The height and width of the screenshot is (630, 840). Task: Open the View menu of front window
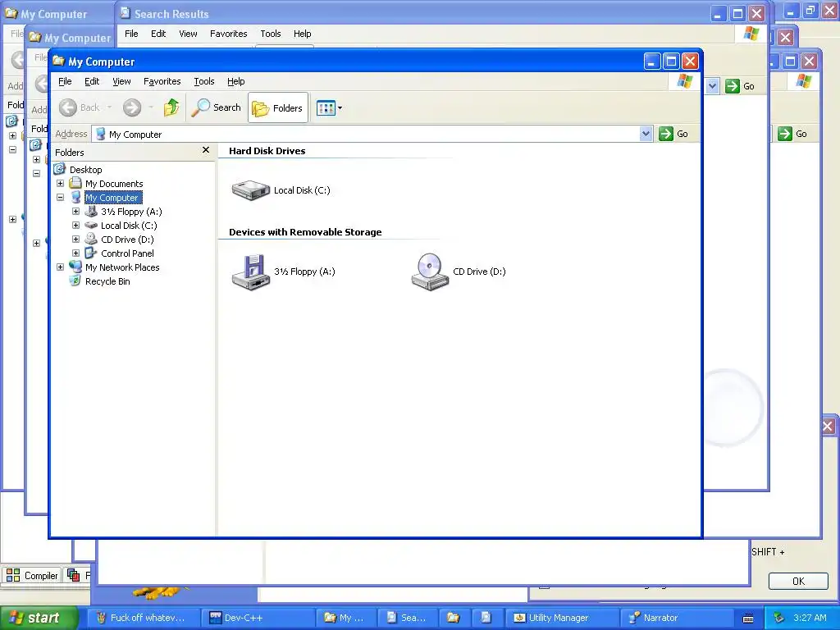click(x=121, y=81)
